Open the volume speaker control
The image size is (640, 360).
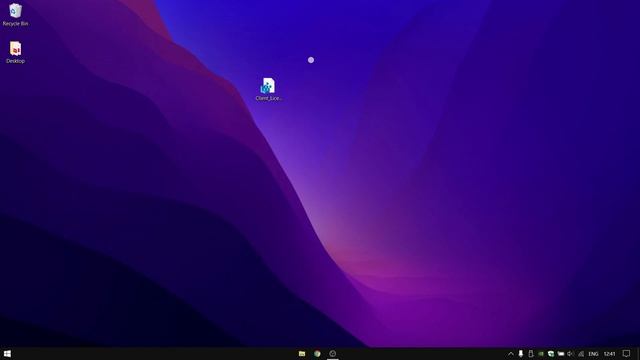[x=571, y=354]
